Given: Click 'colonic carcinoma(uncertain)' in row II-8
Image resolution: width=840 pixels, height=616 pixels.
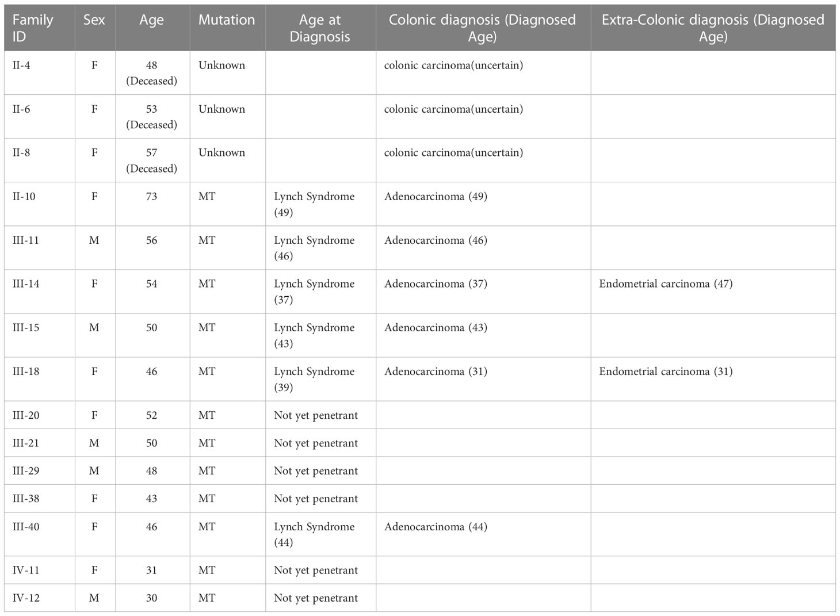Looking at the screenshot, I should 453,153.
